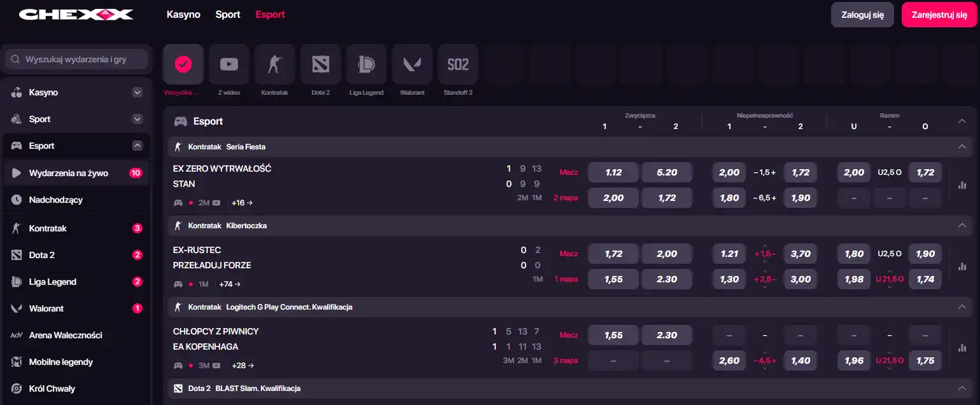This screenshot has height=405, width=980.
Task: Open +28 more markets for CHŁOPCY Z PIWNICY
Action: 242,366
